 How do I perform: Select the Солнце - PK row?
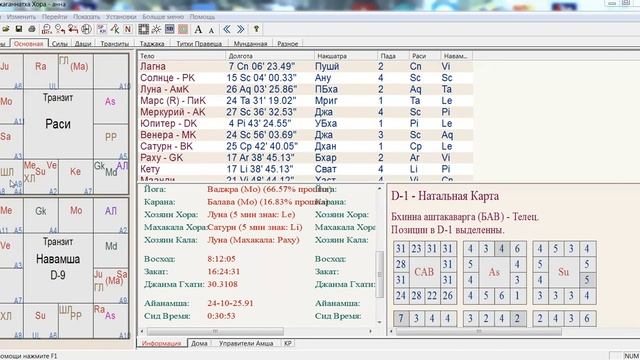(x=305, y=78)
